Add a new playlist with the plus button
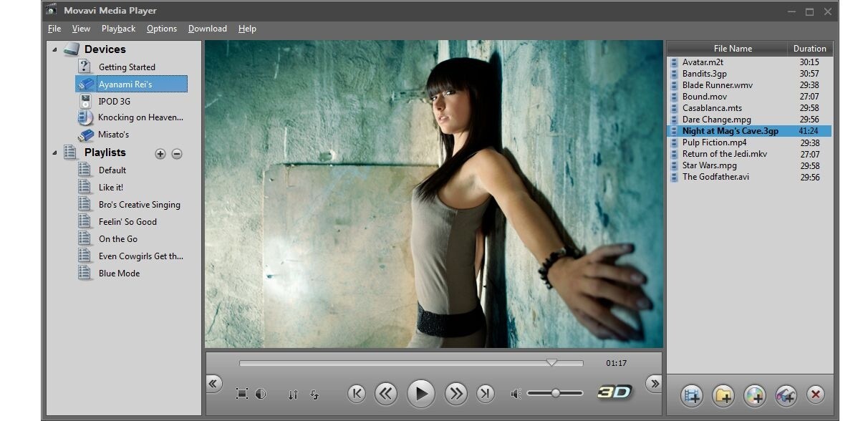The image size is (868, 421). (160, 153)
